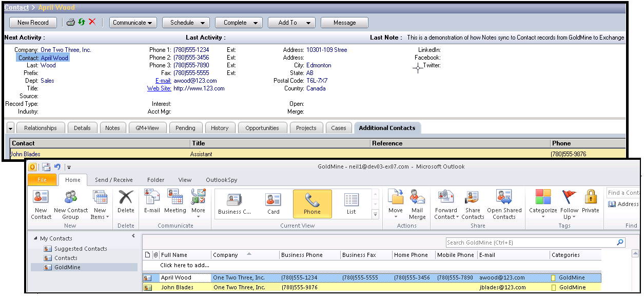Image resolution: width=644 pixels, height=297 pixels.
Task: Click the red X delete icon in GoldMine
Action: [x=92, y=22]
